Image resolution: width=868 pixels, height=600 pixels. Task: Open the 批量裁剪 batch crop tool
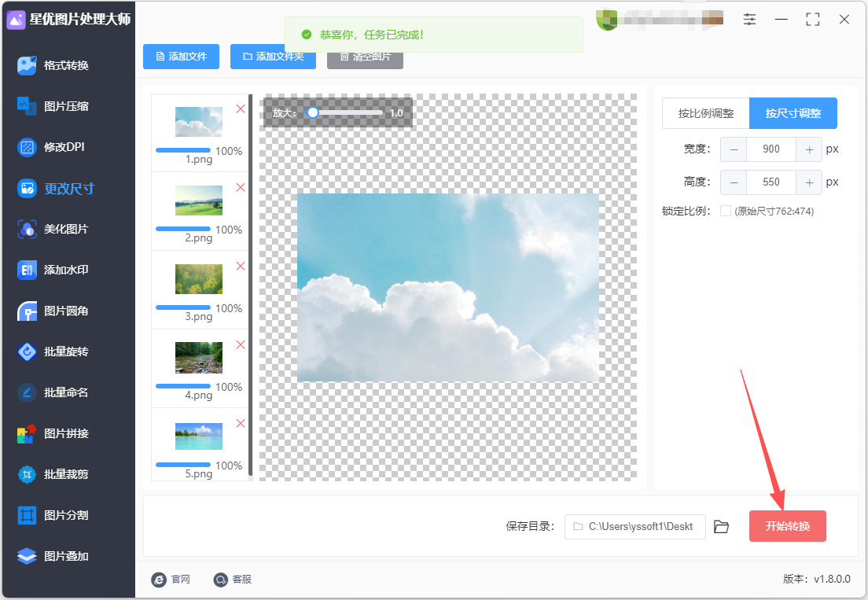coord(53,474)
